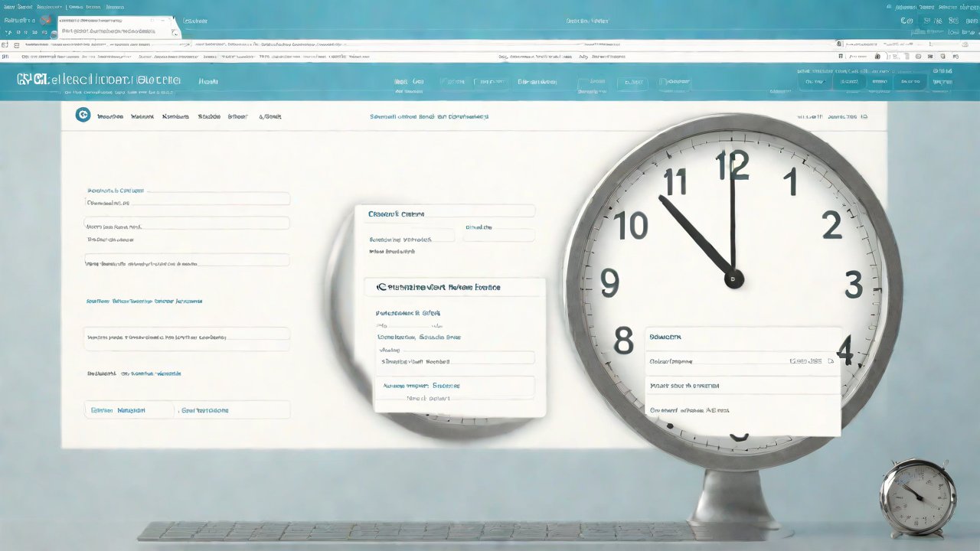Click the small silver alarm clock icon
The width and height of the screenshot is (980, 551).
tap(917, 497)
